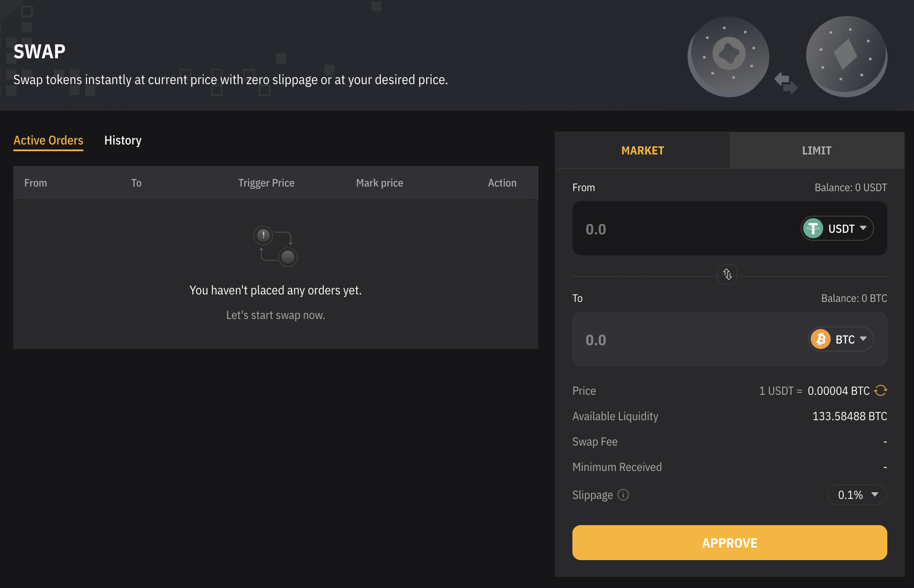Click the To column header in orders table
This screenshot has height=588, width=914.
[x=136, y=183]
